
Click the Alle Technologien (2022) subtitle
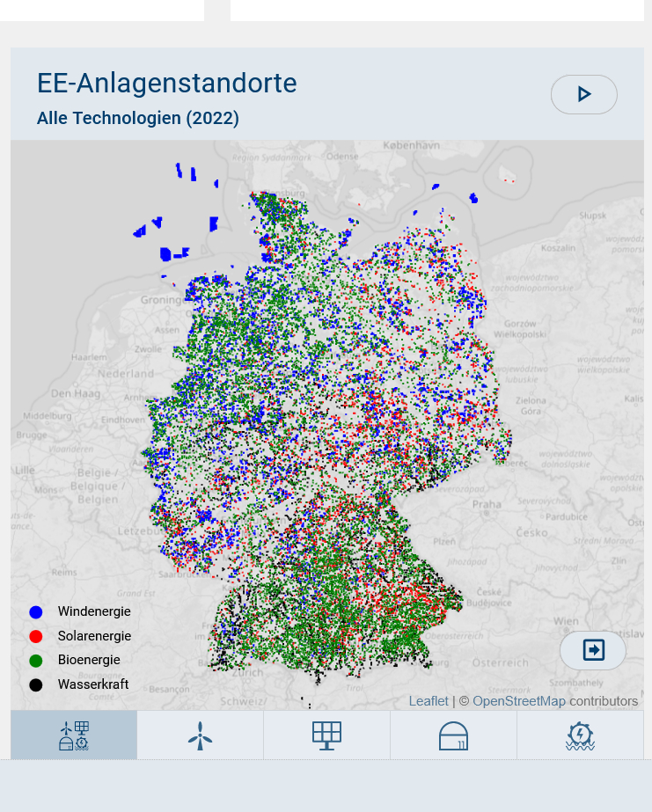(x=138, y=118)
